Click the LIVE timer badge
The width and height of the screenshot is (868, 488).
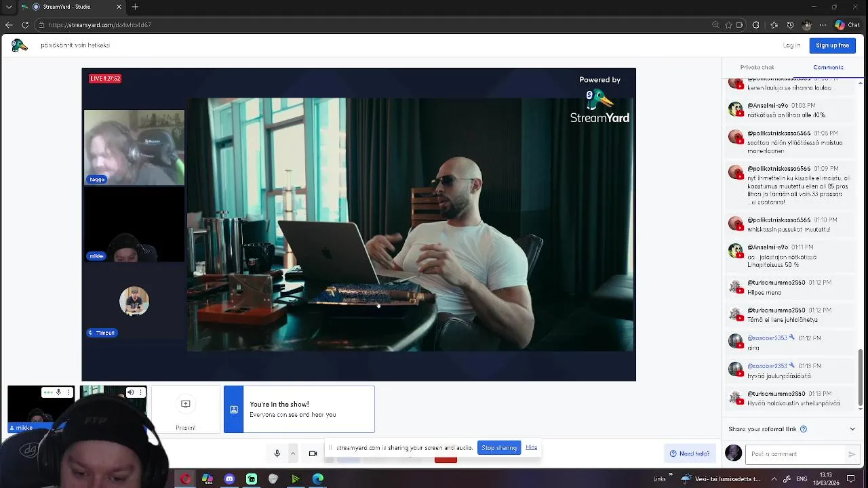coord(105,79)
